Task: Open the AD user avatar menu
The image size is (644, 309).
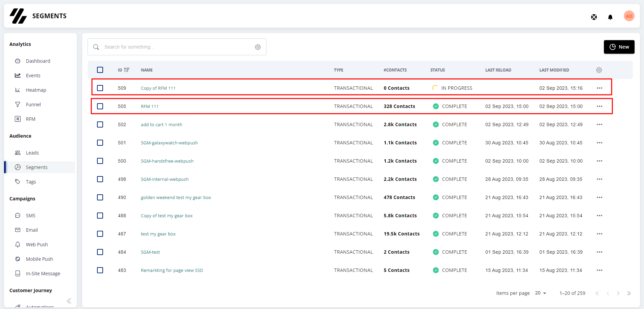Action: point(629,16)
